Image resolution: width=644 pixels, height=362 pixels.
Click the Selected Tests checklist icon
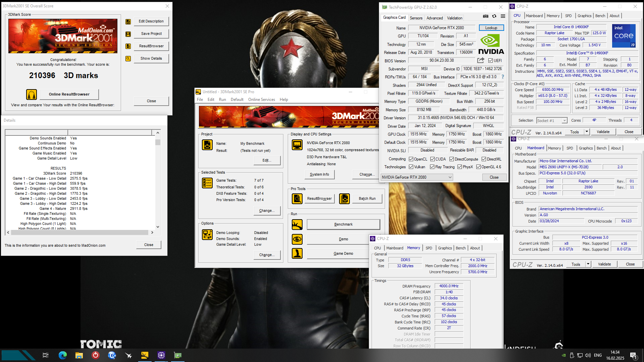pyautogui.click(x=207, y=183)
